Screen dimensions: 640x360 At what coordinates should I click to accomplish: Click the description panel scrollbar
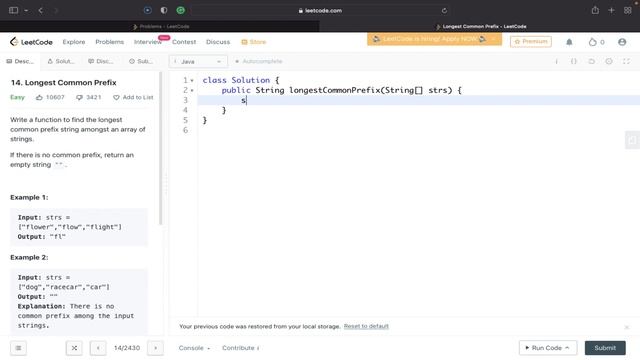pyautogui.click(x=160, y=149)
